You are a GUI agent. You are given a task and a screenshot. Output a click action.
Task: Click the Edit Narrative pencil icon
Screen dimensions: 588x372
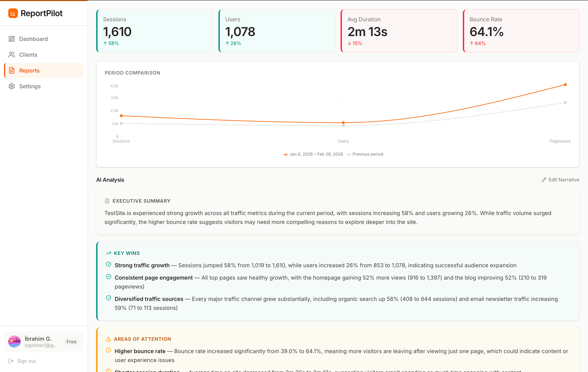(544, 180)
